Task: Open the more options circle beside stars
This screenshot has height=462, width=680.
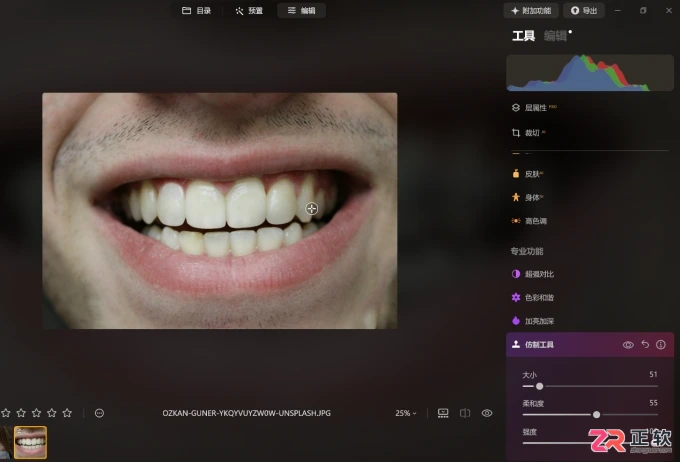Action: click(x=99, y=413)
